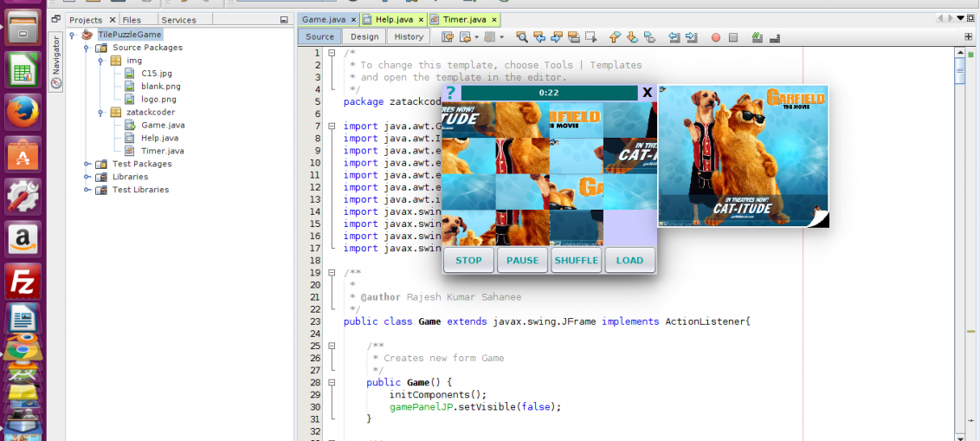Click the Comment lines icon

coord(758,37)
